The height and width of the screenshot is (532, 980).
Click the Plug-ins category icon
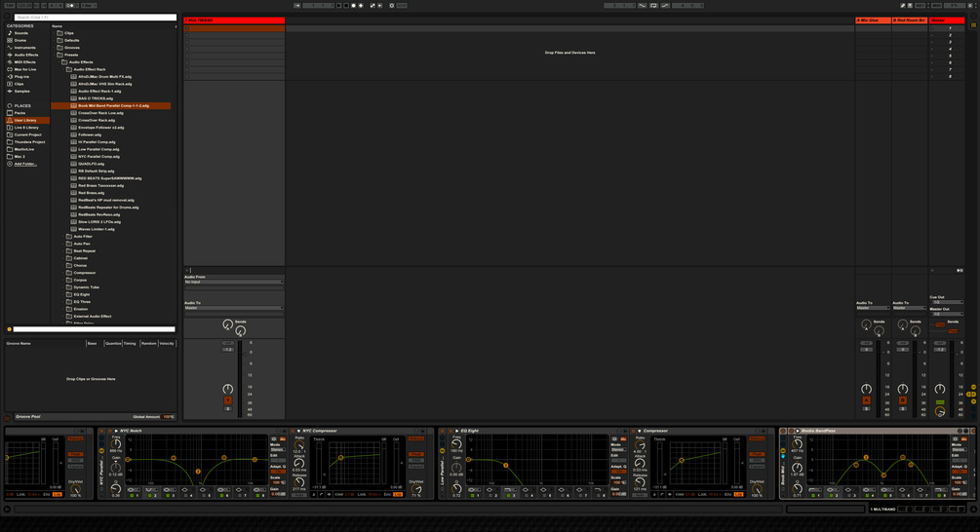(10, 77)
